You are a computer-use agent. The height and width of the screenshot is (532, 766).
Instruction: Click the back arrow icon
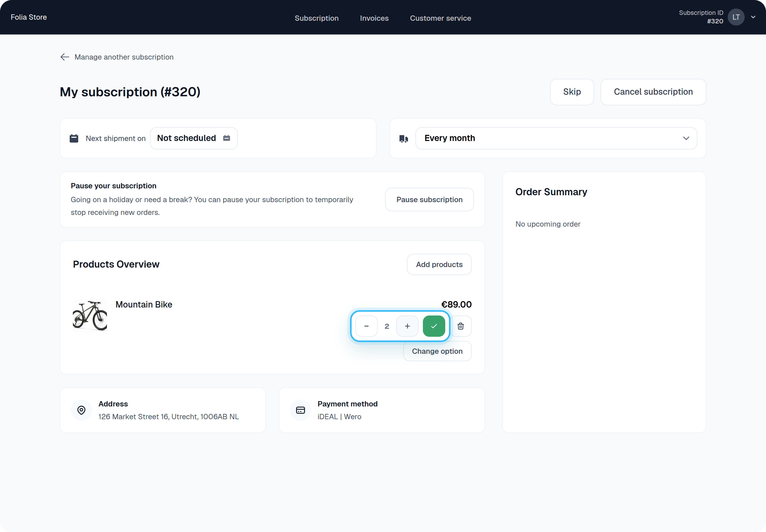65,57
